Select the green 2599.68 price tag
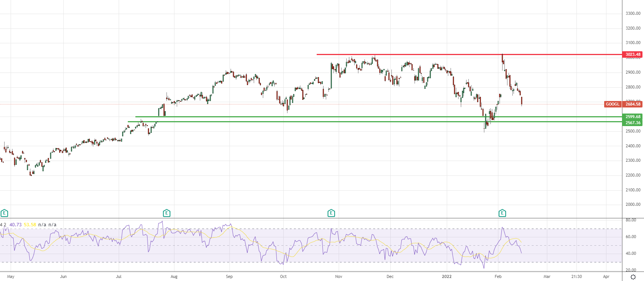Viewport: 644px width, 281px height. 633,117
